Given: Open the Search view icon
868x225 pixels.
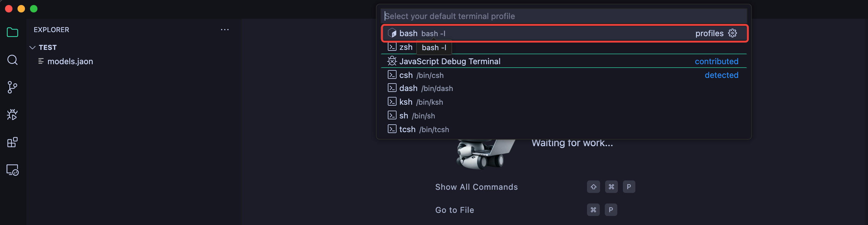Looking at the screenshot, I should (x=12, y=60).
